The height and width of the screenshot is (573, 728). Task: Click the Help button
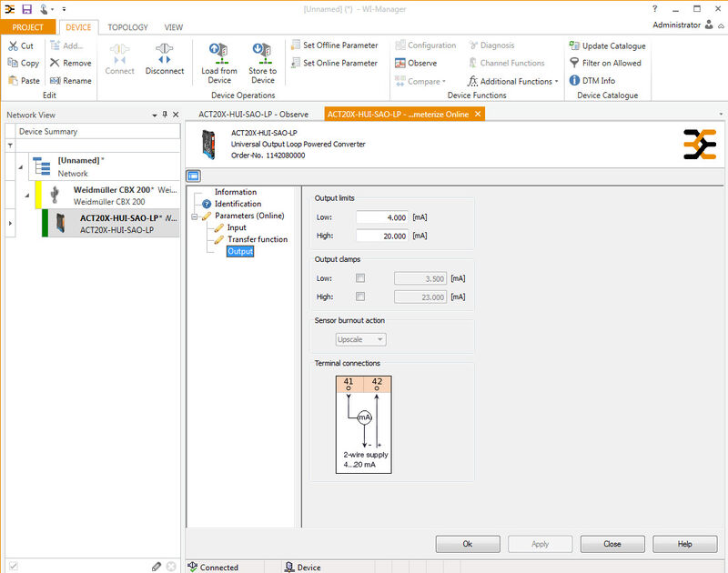click(684, 544)
